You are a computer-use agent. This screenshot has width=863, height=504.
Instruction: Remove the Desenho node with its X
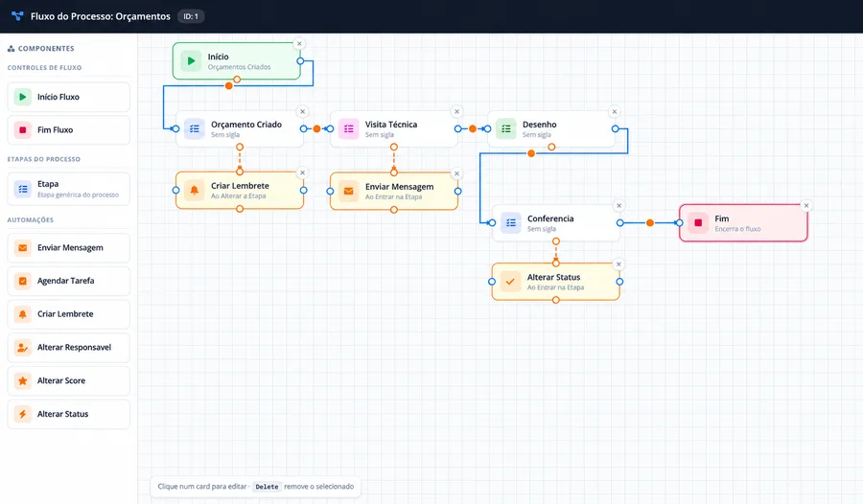click(x=615, y=112)
